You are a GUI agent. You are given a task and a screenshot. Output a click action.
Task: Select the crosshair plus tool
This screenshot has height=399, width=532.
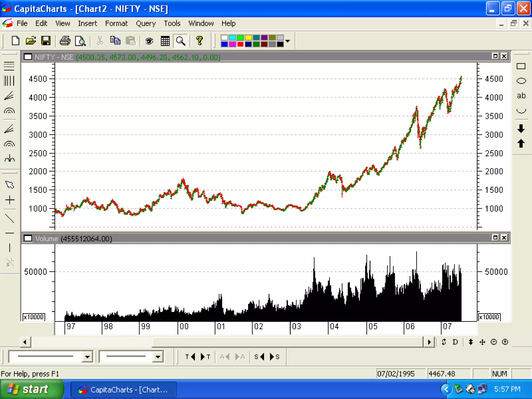click(10, 200)
